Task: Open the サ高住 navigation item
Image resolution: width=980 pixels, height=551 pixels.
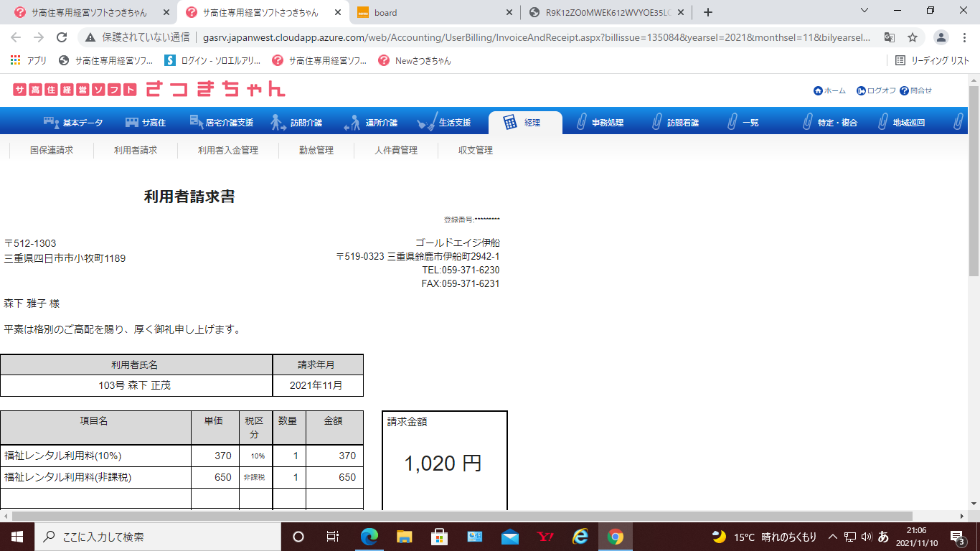Action: click(145, 123)
